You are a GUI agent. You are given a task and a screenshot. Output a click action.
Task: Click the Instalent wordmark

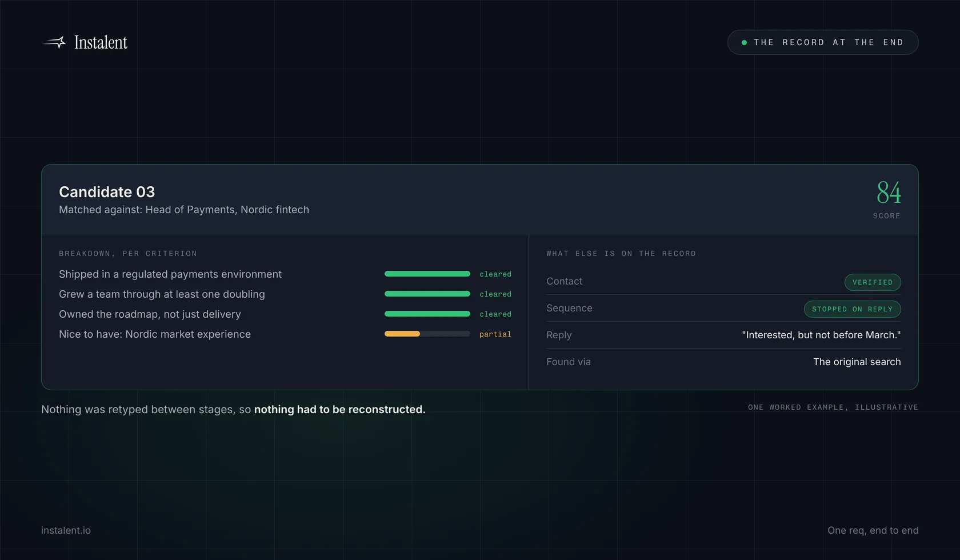coord(101,42)
